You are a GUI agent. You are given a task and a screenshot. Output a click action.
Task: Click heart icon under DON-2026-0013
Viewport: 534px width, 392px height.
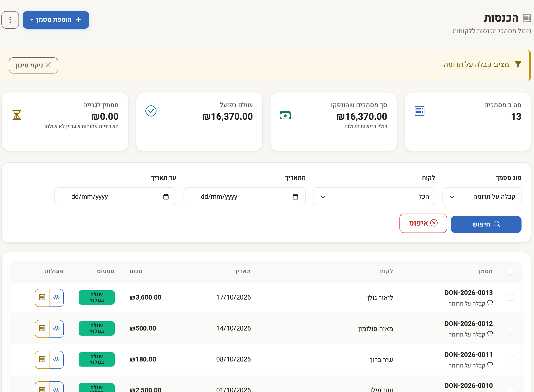tap(490, 303)
